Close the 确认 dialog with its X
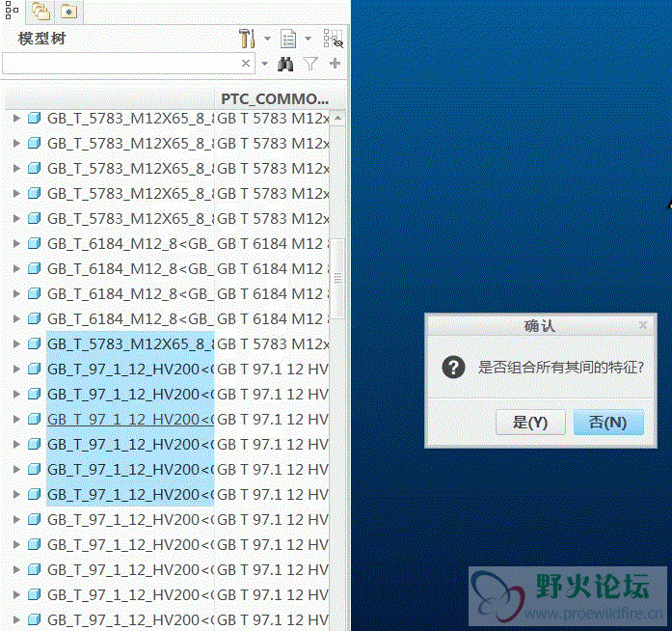 643,325
